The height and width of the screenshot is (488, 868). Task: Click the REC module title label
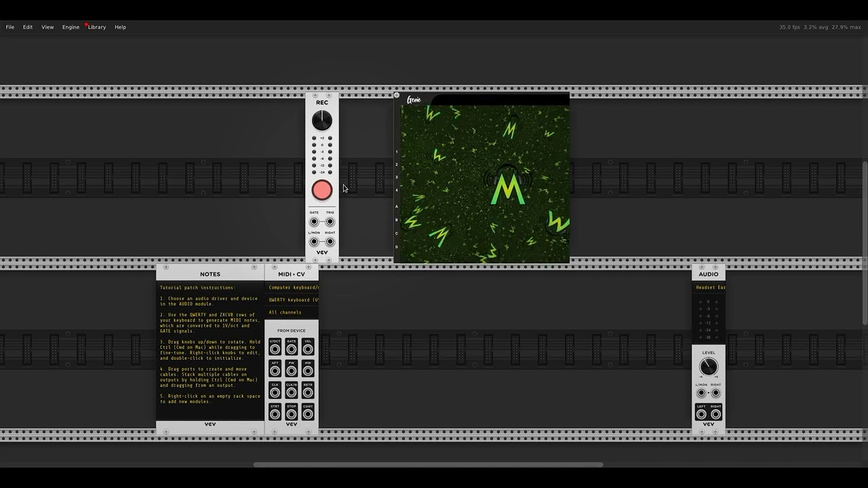coord(322,103)
